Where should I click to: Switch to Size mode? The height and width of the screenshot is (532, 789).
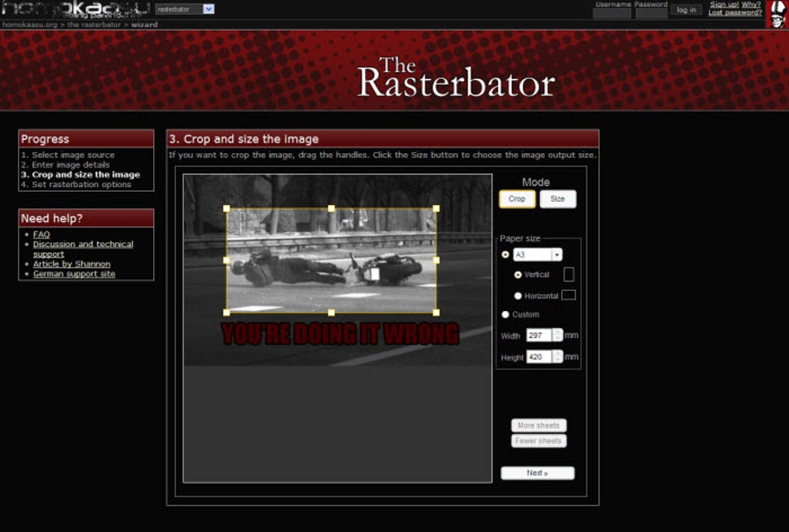(558, 199)
